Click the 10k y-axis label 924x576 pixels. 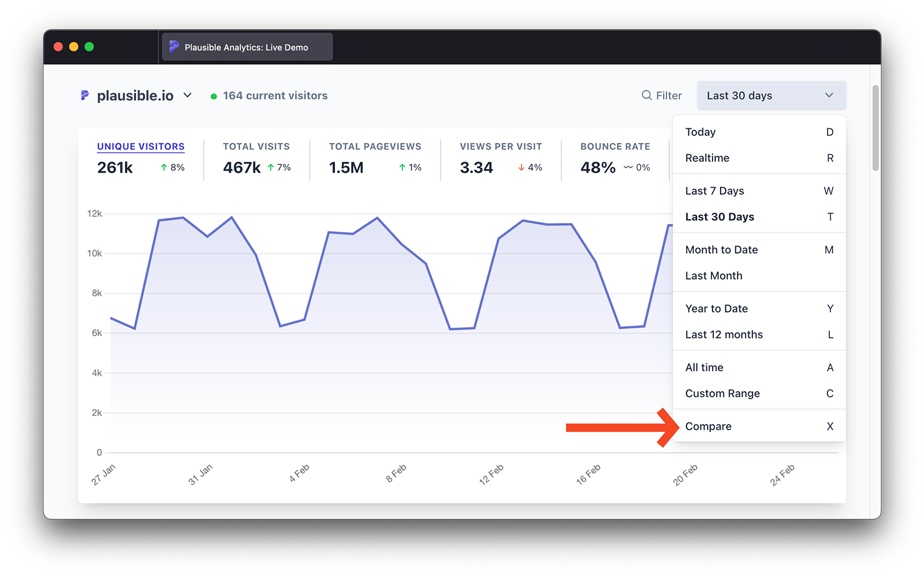coord(94,254)
